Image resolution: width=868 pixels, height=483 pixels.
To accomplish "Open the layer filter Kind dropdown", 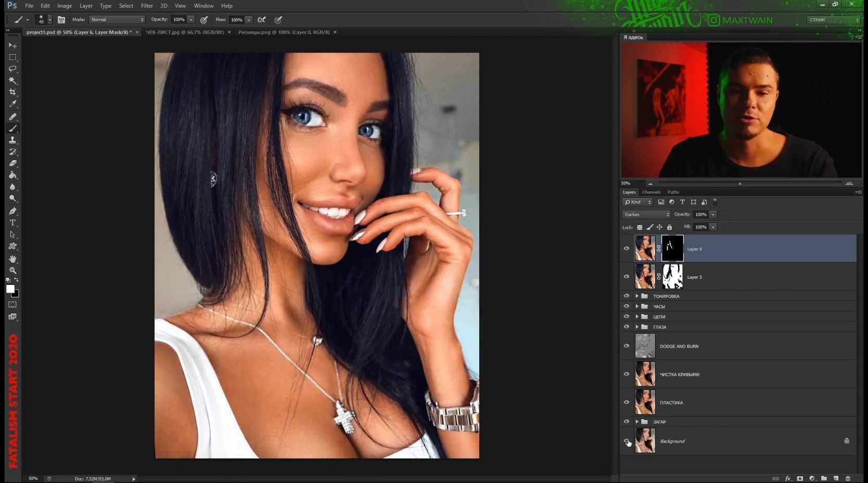I will 637,202.
